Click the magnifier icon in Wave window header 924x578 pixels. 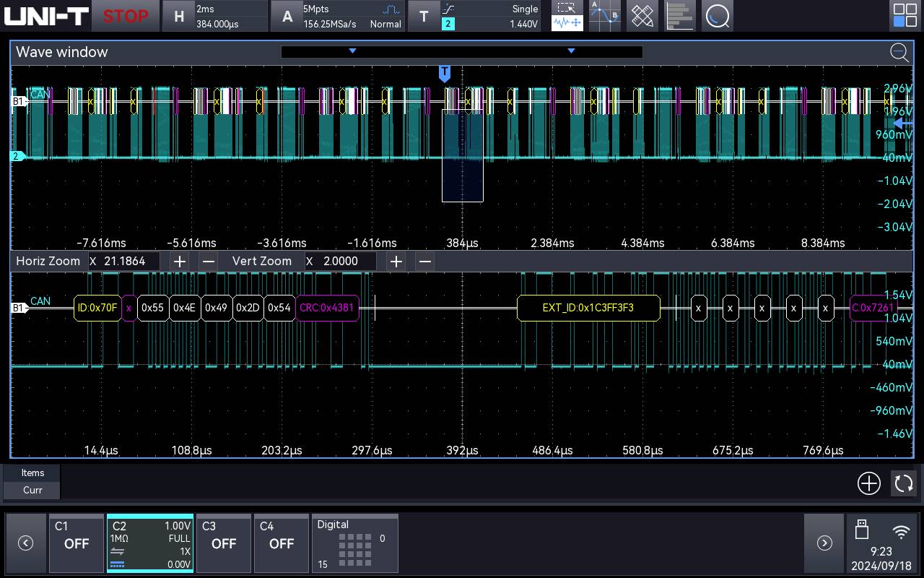[x=899, y=53]
